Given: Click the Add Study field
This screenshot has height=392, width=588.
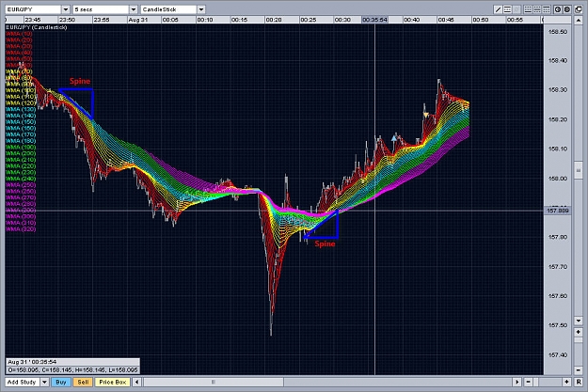Looking at the screenshot, I should [x=23, y=382].
